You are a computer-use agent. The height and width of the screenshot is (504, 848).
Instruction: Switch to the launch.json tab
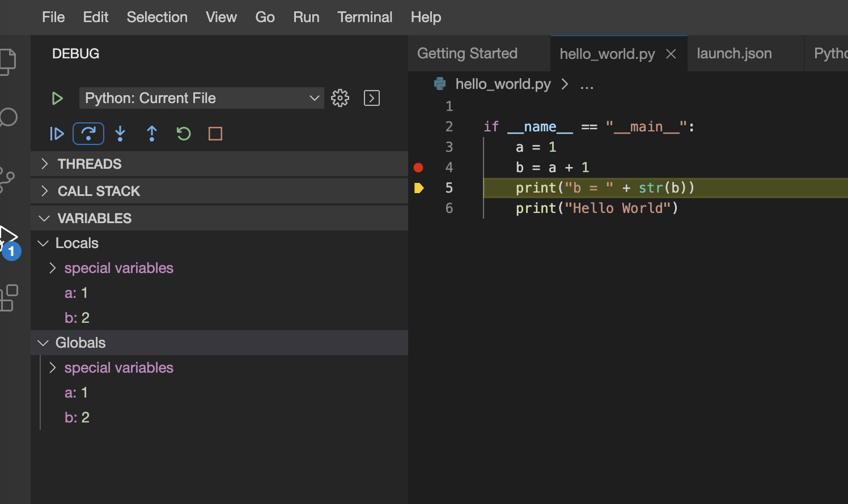click(734, 53)
